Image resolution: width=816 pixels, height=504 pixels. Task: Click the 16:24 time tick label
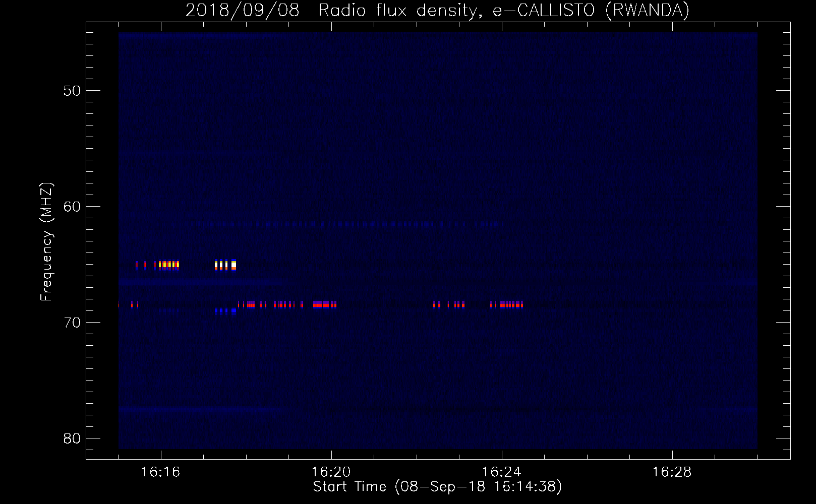[x=501, y=472]
